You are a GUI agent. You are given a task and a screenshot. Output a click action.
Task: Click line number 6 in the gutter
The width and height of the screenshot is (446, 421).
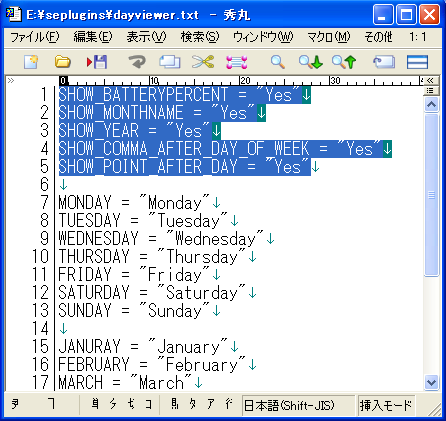(x=44, y=185)
